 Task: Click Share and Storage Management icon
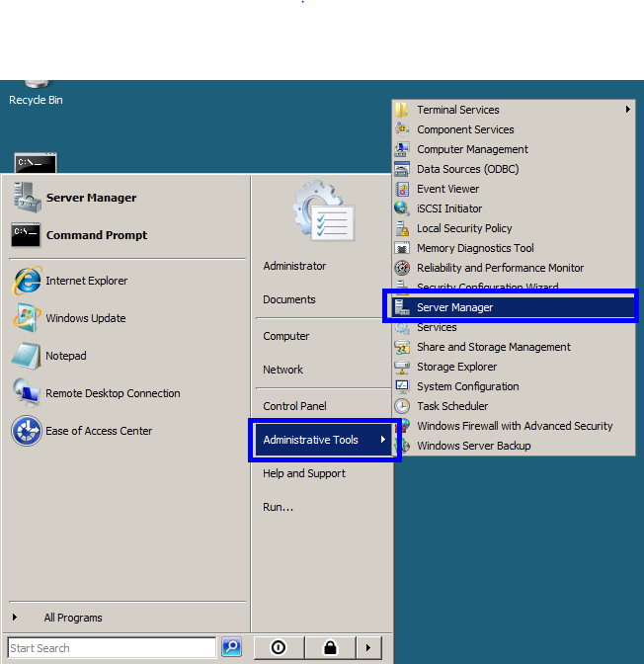(x=402, y=347)
